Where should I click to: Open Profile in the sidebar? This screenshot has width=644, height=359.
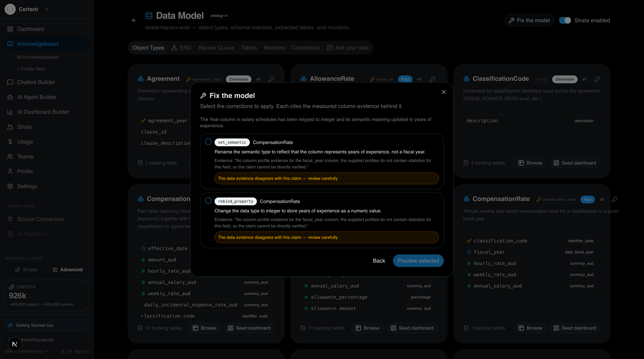point(47,171)
